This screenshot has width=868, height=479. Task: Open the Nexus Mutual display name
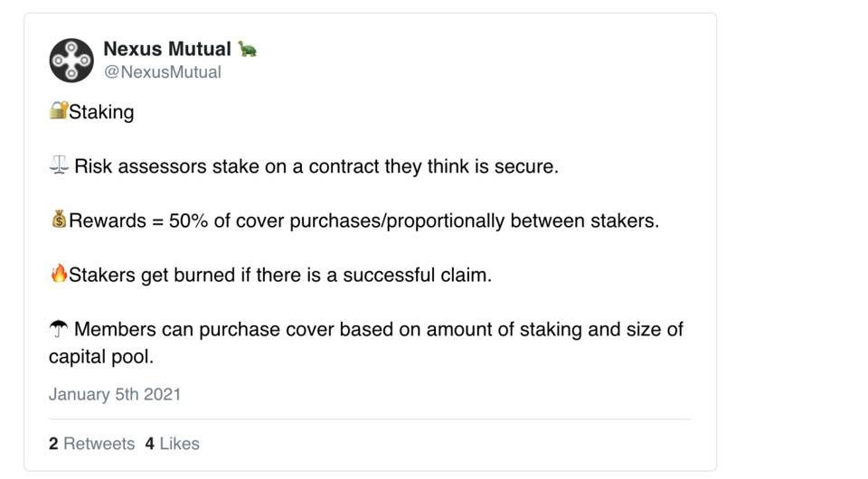click(167, 49)
